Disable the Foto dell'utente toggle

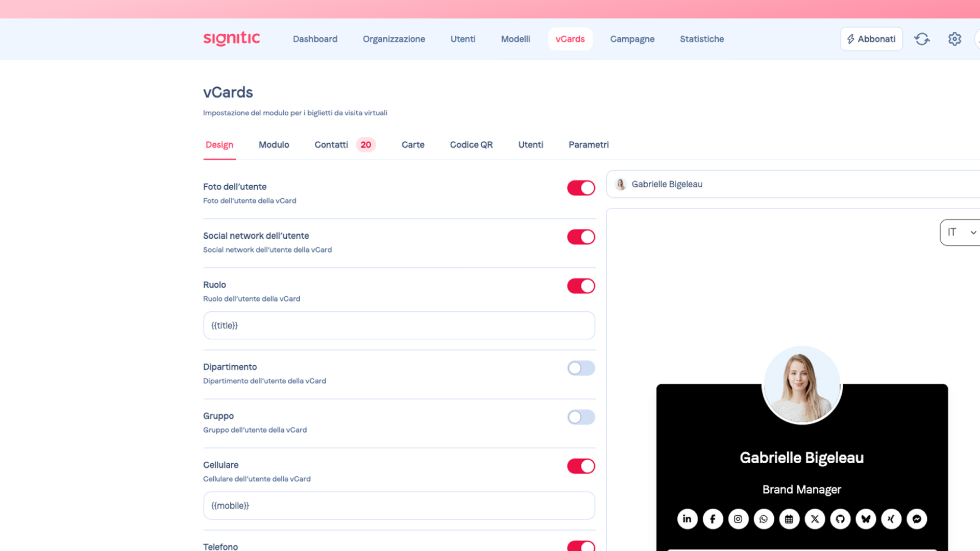pyautogui.click(x=581, y=188)
